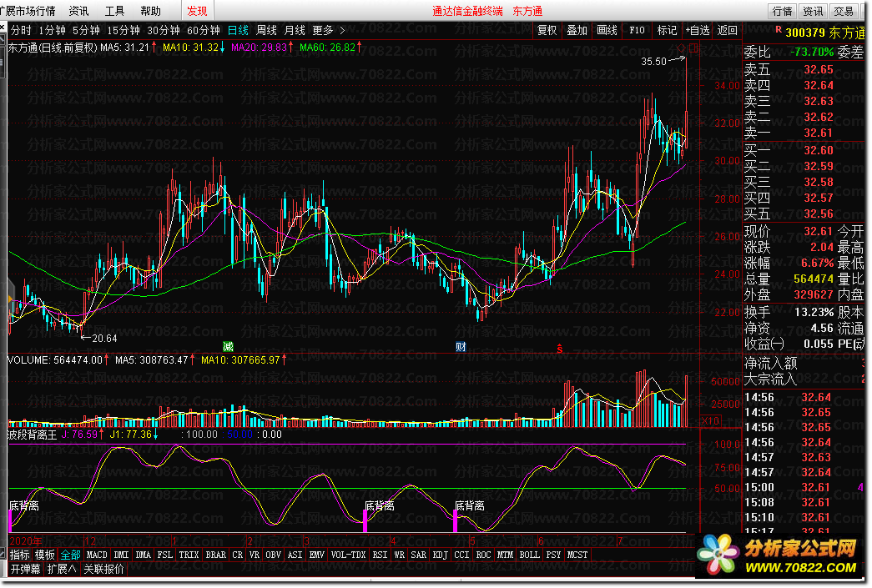Select the MACD indicator
The image size is (872, 588).
coord(97,555)
